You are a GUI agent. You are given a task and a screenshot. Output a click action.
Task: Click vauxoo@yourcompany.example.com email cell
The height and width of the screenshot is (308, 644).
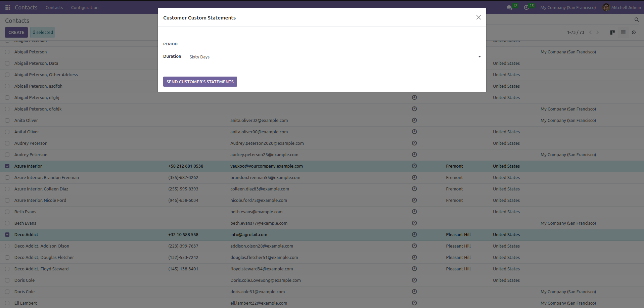267,166
